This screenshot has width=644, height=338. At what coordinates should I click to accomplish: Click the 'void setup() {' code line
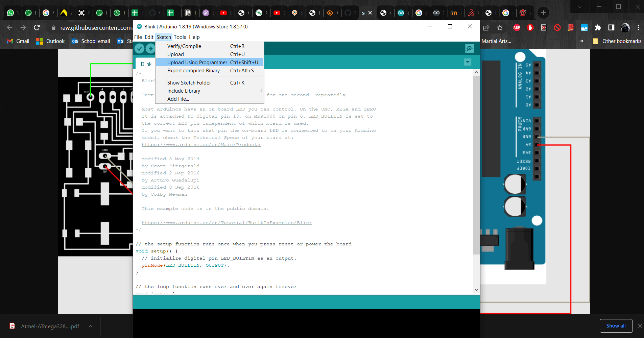[x=157, y=251]
